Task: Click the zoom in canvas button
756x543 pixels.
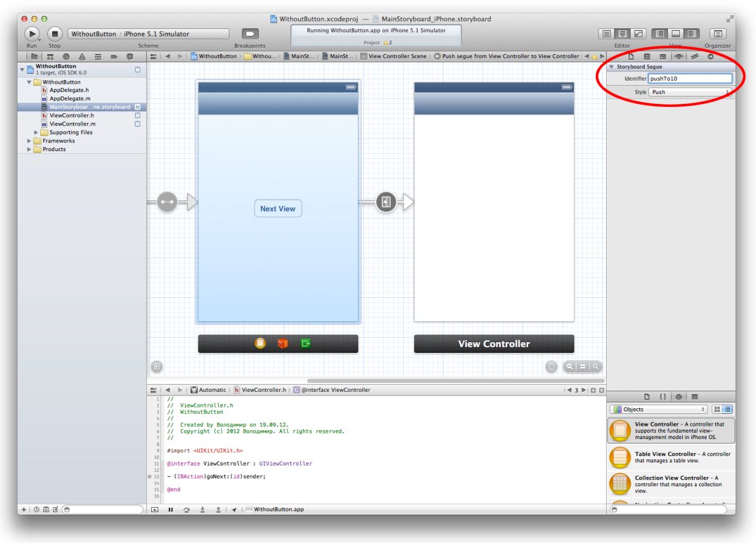Action: (x=595, y=366)
